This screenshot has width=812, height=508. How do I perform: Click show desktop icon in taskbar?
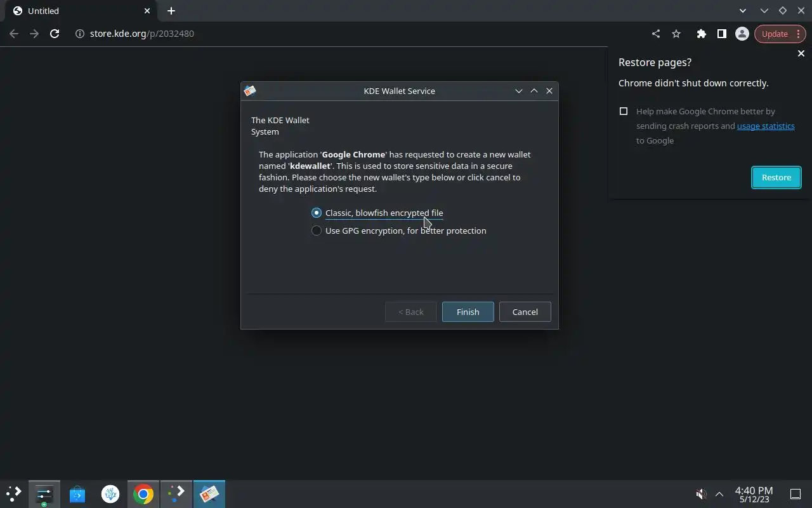[795, 494]
